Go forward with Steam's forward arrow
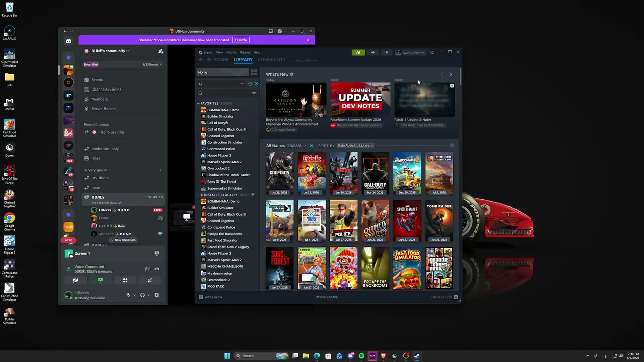The width and height of the screenshot is (644, 362). coord(209,60)
